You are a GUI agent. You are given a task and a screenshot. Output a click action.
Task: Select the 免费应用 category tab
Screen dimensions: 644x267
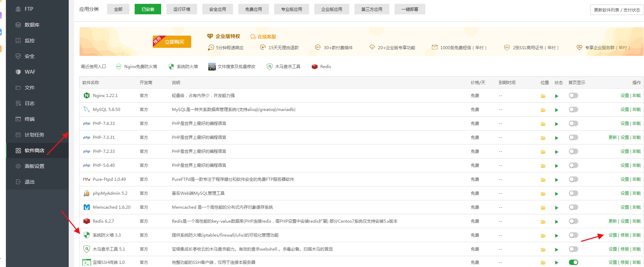point(254,9)
